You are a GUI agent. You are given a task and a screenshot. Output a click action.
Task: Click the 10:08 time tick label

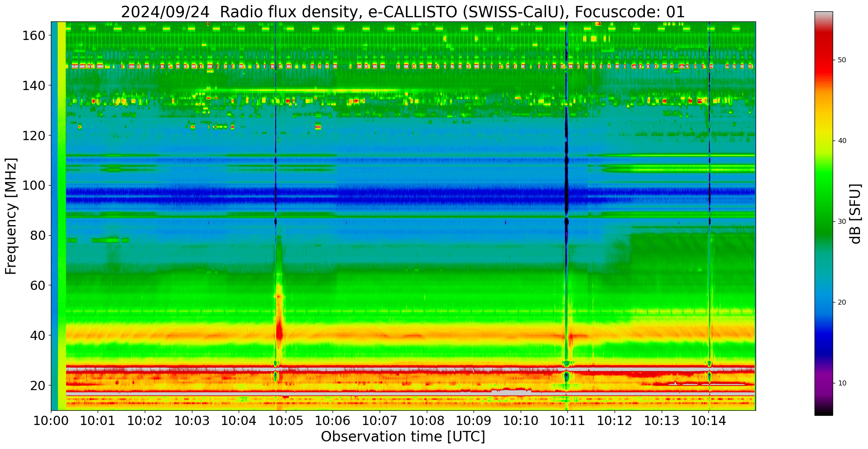pyautogui.click(x=427, y=421)
